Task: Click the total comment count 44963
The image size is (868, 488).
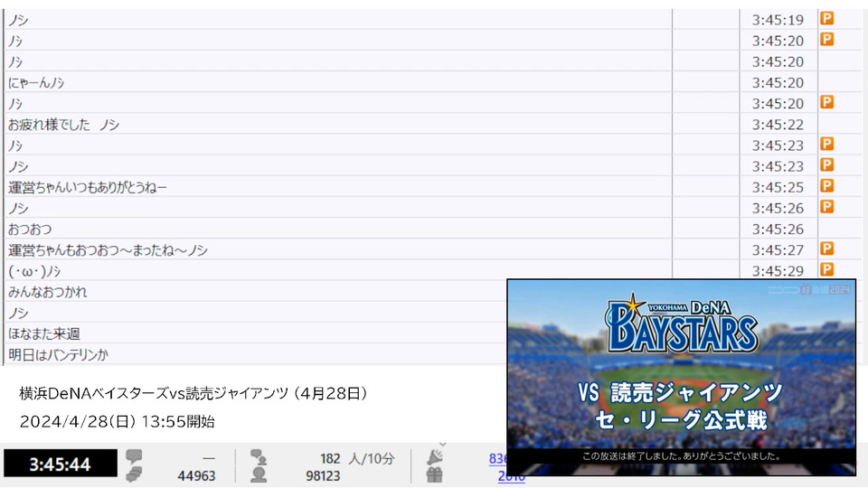Action: (x=196, y=476)
